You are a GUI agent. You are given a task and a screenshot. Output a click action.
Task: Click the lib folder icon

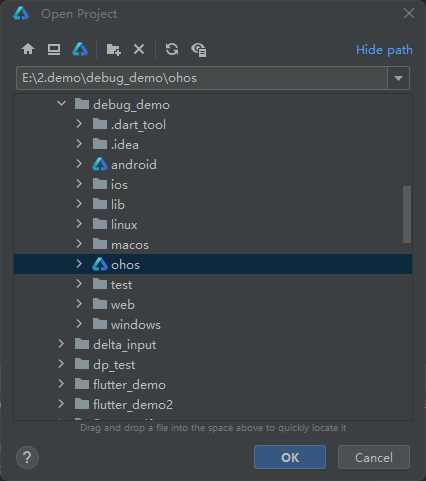(100, 204)
